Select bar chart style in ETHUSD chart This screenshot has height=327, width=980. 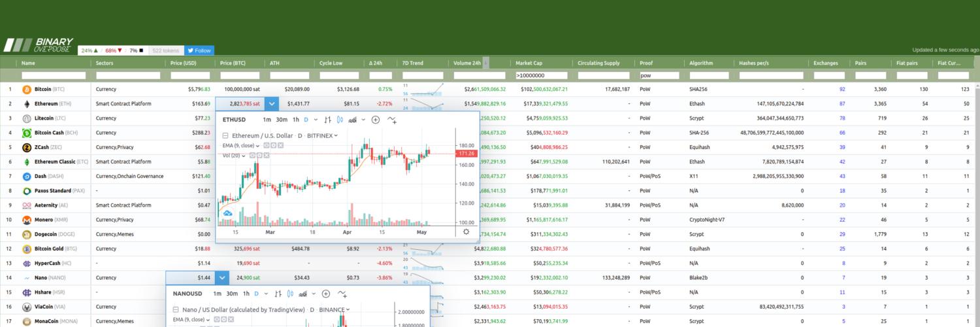[x=328, y=120]
